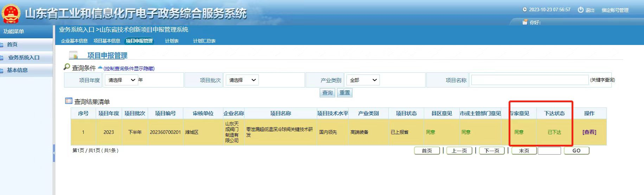644x195 pixels.
Task: Click the national emblem logo
Action: pos(11,14)
